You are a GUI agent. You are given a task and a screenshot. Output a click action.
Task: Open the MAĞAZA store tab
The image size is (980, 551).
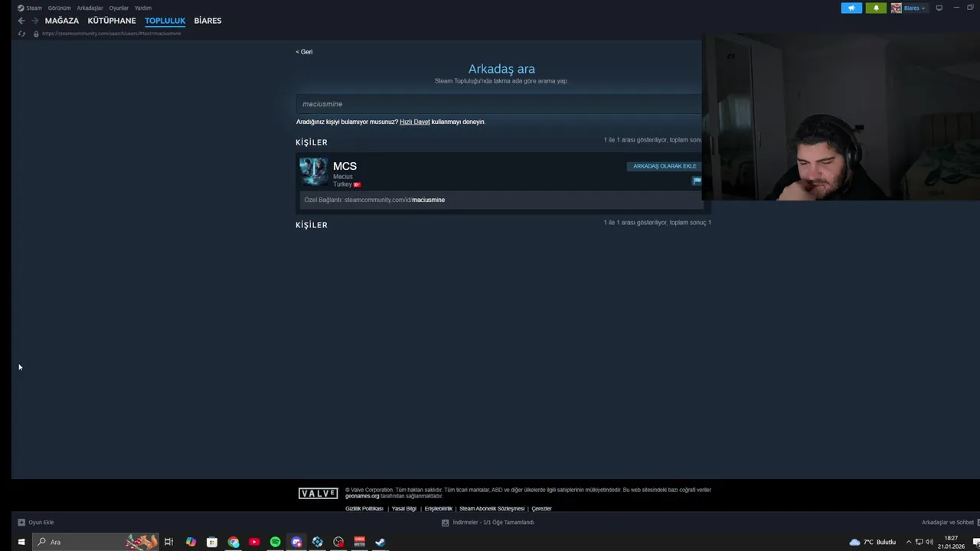(x=61, y=21)
